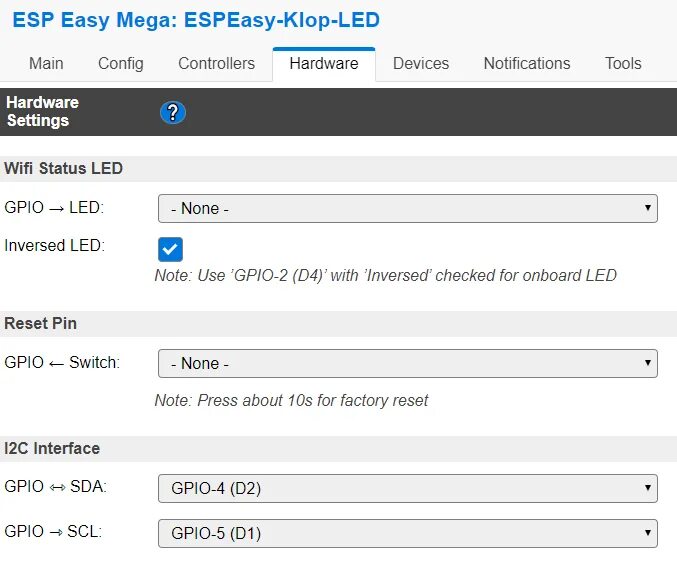
Task: Expand the GPIO ↔ SDA dropdown
Action: click(x=408, y=488)
